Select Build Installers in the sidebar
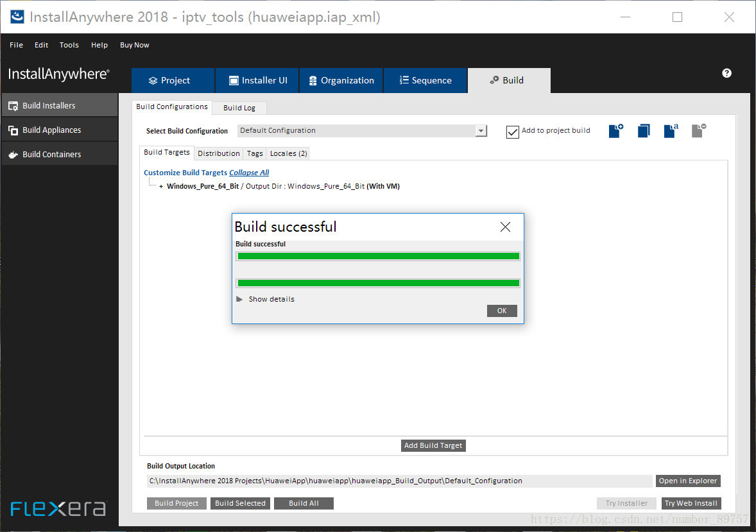This screenshot has width=756, height=532. click(x=60, y=105)
